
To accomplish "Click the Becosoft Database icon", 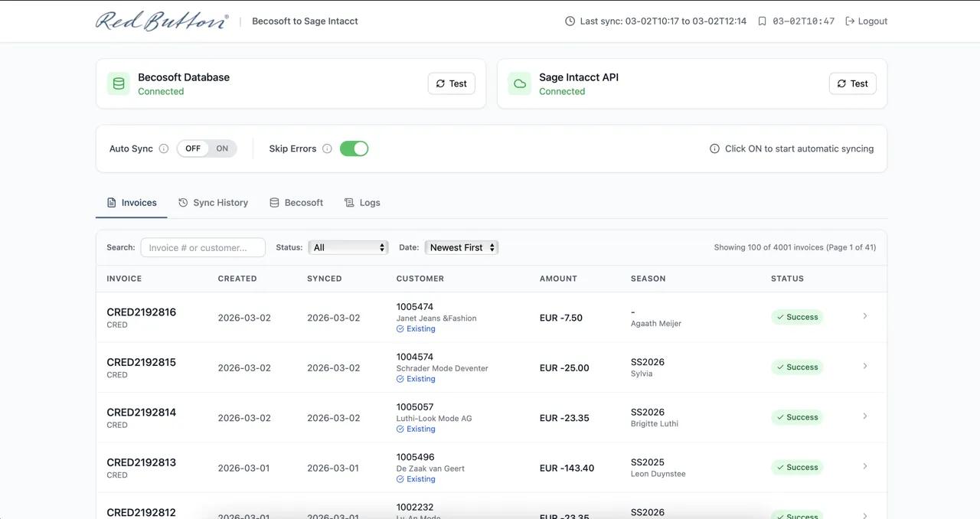I will 118,83.
